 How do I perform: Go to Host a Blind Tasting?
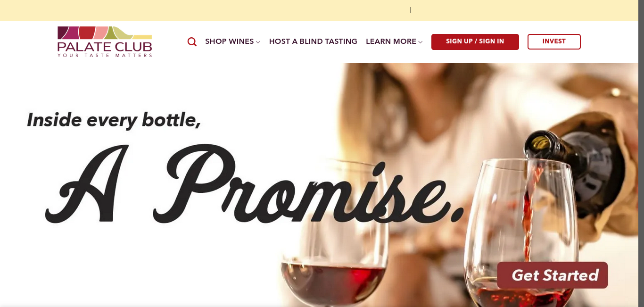313,41
